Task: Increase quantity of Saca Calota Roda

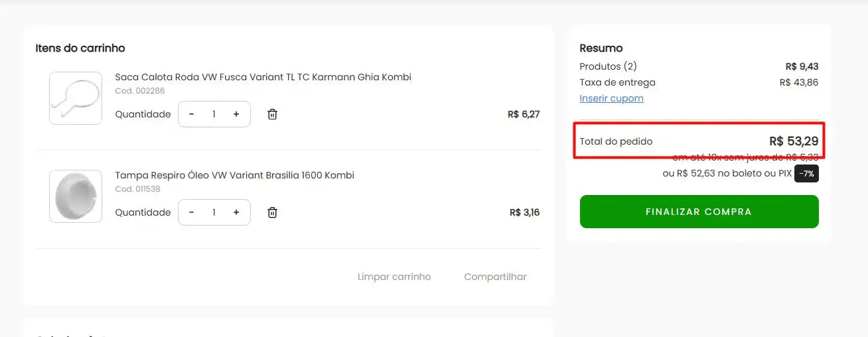Action: click(x=236, y=114)
